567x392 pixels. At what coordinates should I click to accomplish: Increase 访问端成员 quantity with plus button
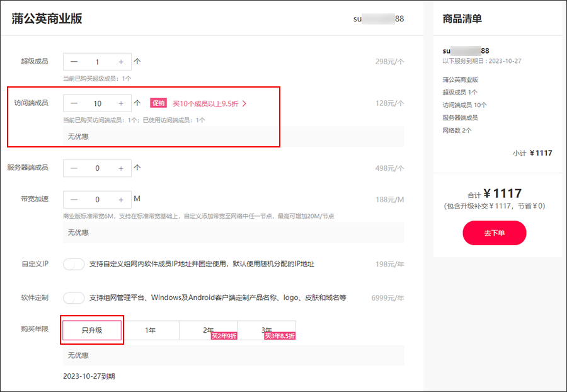[121, 103]
